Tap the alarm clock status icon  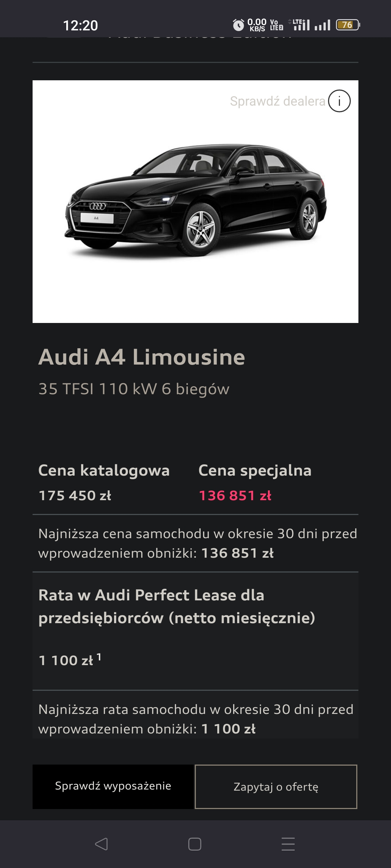[x=238, y=25]
